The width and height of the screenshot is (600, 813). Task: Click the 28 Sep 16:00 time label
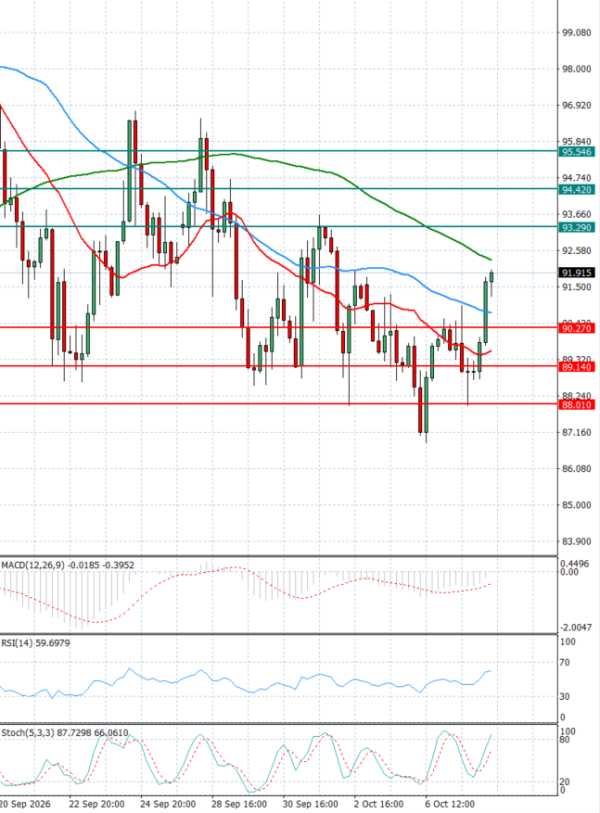click(239, 804)
